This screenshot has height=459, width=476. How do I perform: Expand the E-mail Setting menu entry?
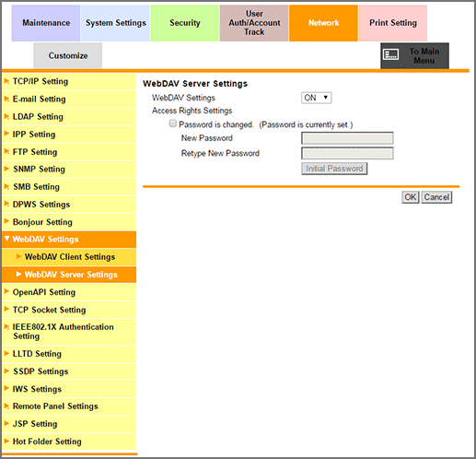[x=69, y=99]
